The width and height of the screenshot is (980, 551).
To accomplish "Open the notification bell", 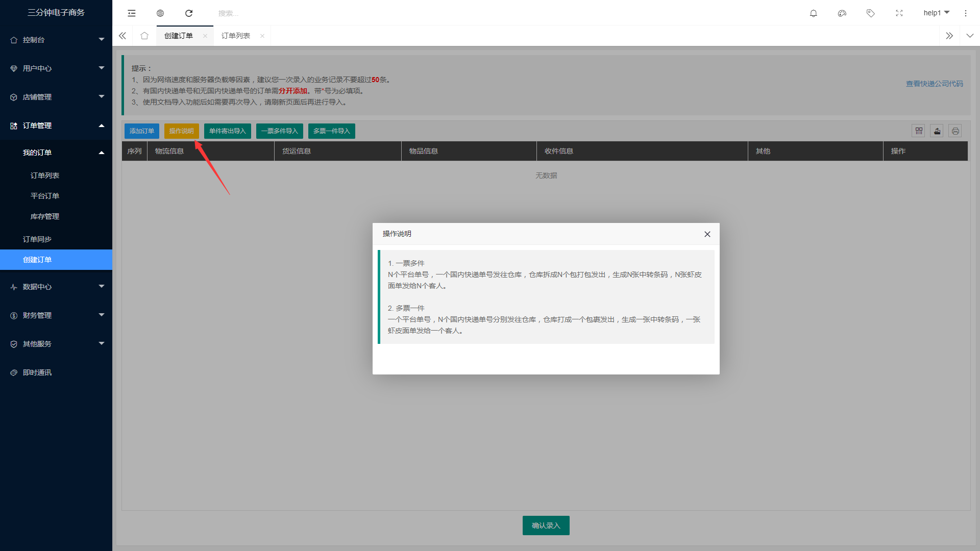I will 814,13.
